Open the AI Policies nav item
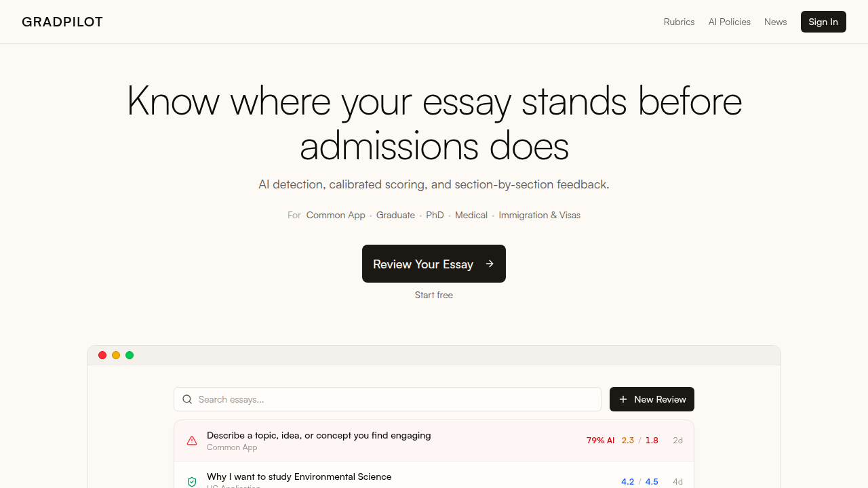Screen dimensions: 868x488 730,22
